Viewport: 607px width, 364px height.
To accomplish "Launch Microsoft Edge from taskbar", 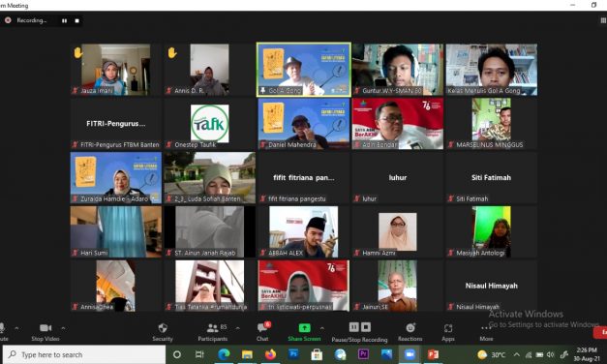I will [224, 354].
